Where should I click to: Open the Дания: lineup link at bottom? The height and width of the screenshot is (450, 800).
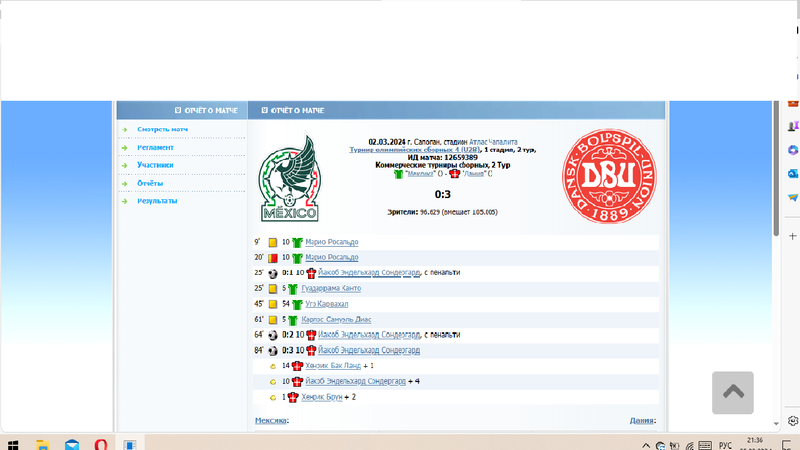641,420
